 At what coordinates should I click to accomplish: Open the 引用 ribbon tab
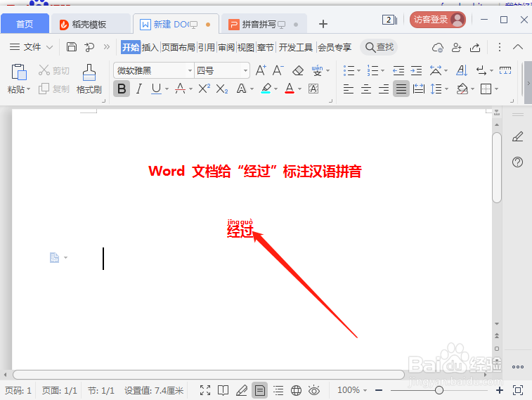tap(207, 47)
